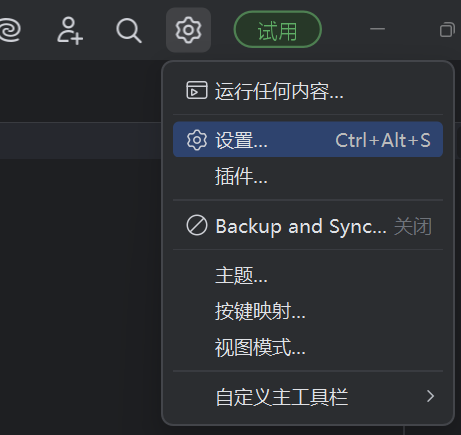The width and height of the screenshot is (461, 435).
Task: Select 视图模式... view mode entry
Action: pos(308,348)
